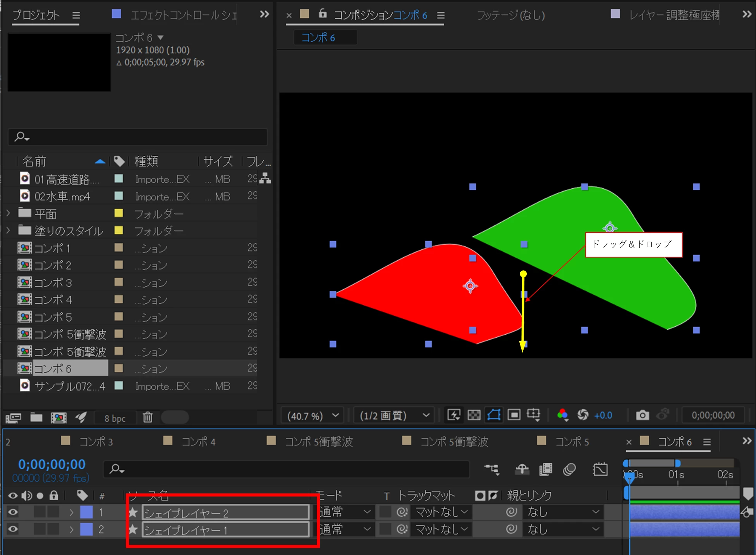Hide shape layer 1 eye toggle
Screen dimensions: 756x555
13,529
